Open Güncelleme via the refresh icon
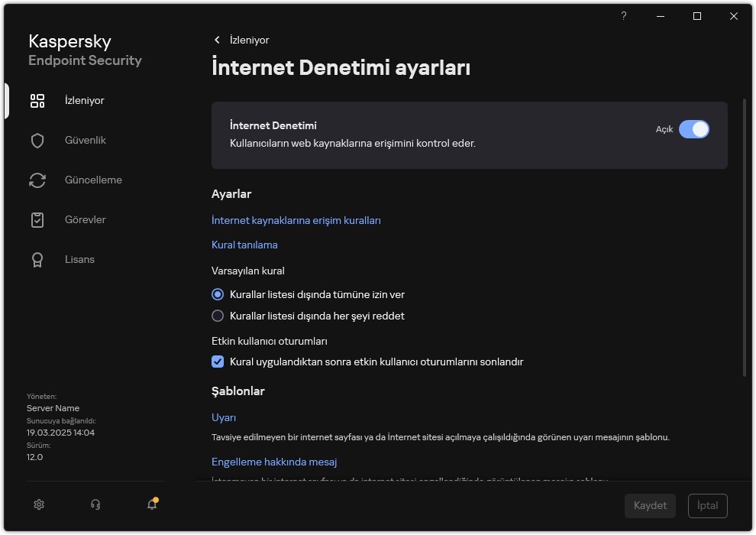 pyautogui.click(x=37, y=180)
